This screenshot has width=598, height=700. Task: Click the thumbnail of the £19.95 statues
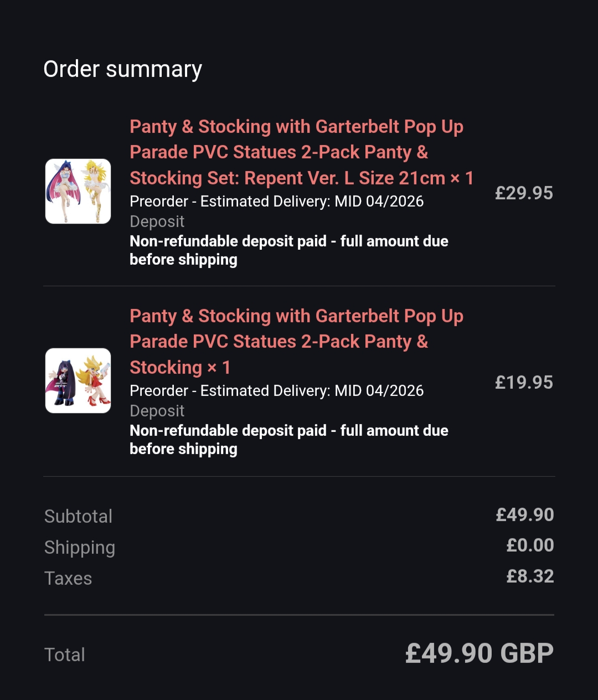pyautogui.click(x=78, y=381)
